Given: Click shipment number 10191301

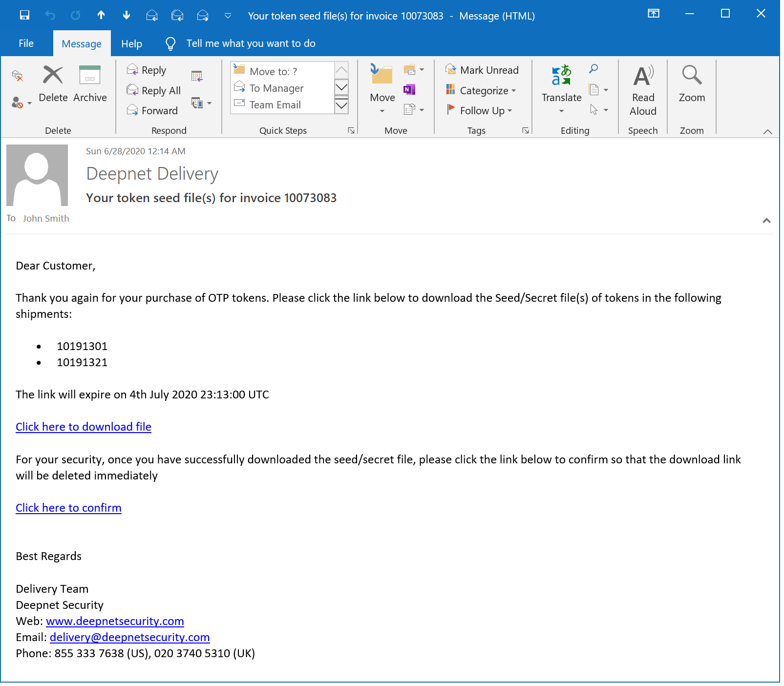Looking at the screenshot, I should [82, 346].
